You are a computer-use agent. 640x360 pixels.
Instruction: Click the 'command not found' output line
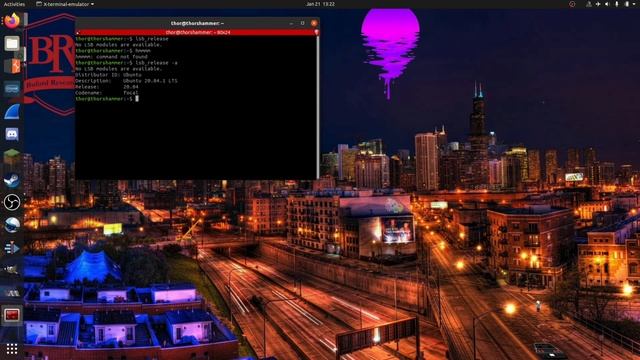[x=111, y=57]
